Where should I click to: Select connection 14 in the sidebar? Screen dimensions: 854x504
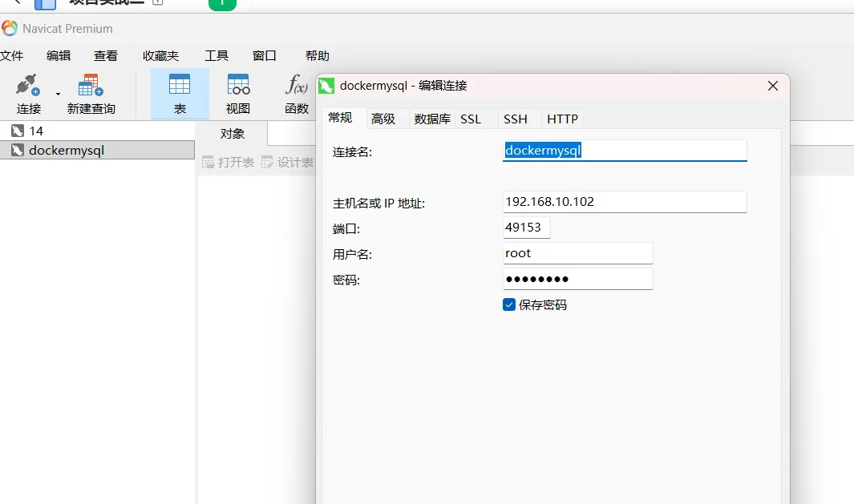(x=97, y=131)
